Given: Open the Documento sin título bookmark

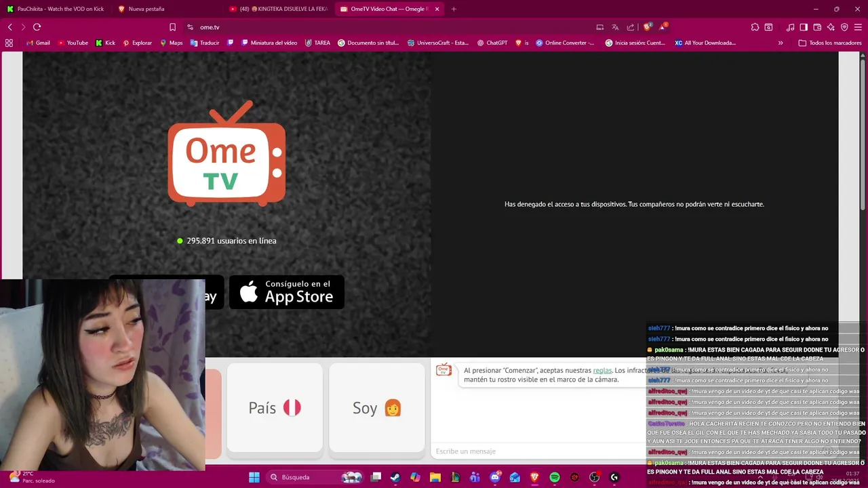Looking at the screenshot, I should tap(369, 43).
